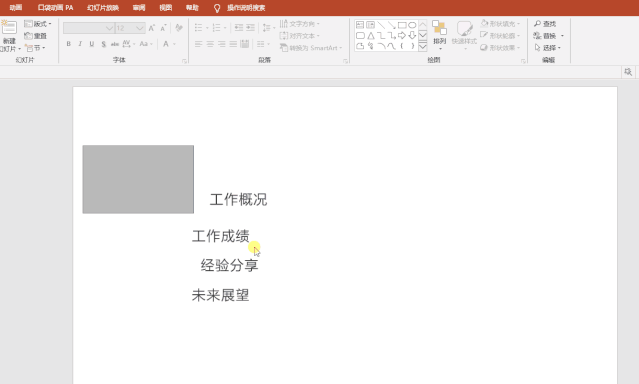
Task: Click the 重置 reset button
Action: [35, 36]
